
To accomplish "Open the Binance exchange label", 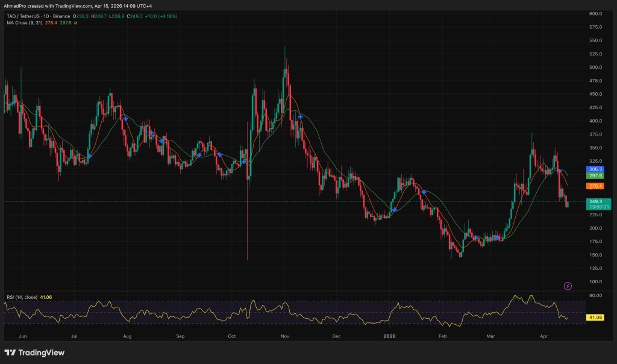I will pyautogui.click(x=61, y=16).
